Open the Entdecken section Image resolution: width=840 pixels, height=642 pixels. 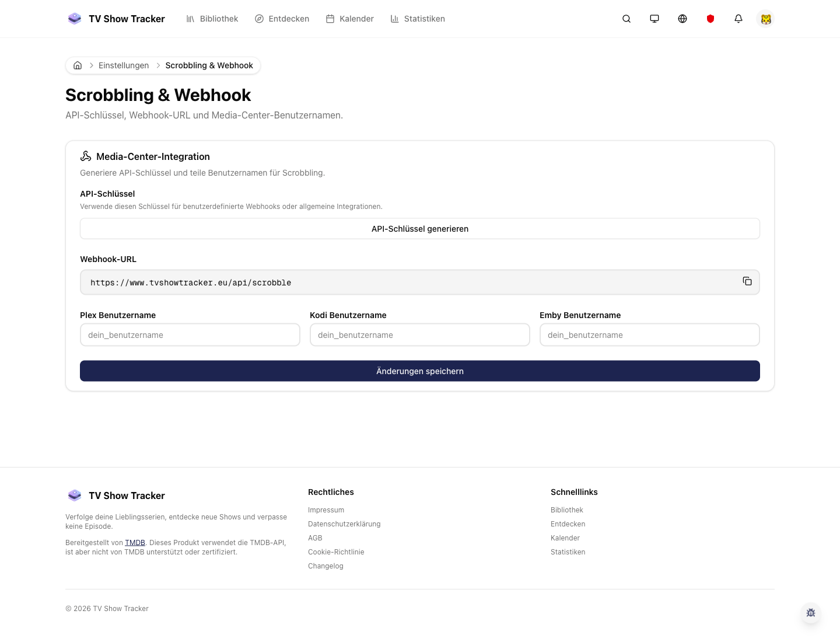(x=289, y=19)
